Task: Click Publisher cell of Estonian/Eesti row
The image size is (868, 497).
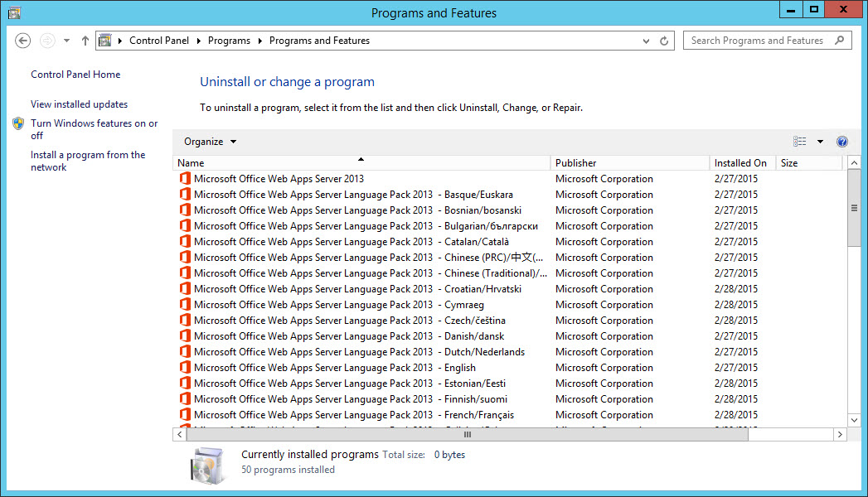Action: (x=604, y=384)
